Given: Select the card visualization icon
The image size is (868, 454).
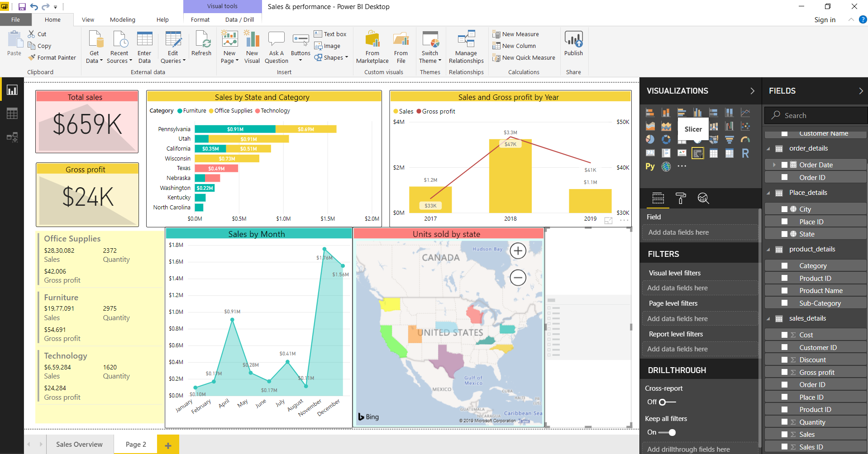Looking at the screenshot, I should pos(650,153).
